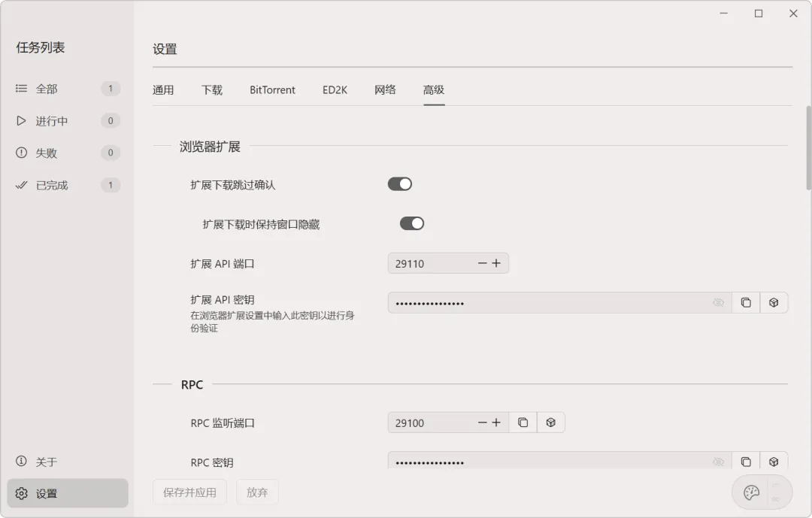812x518 pixels.
Task: Switch to the ED2K tab
Action: click(x=335, y=89)
